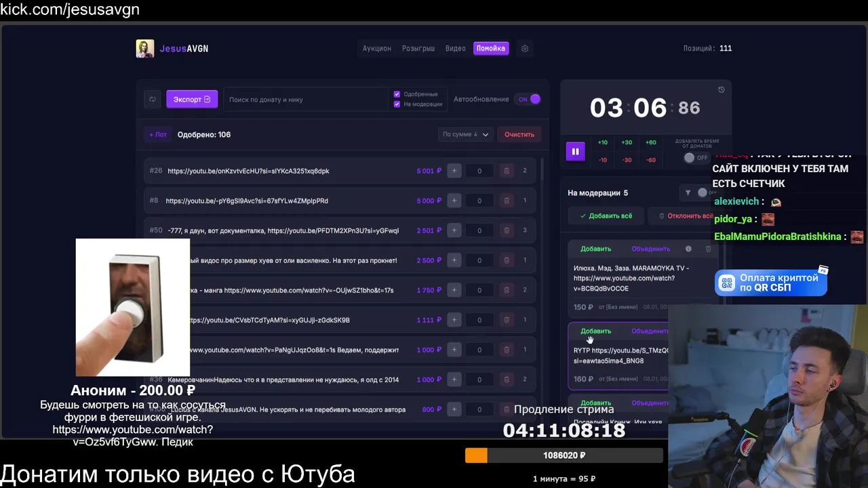
Task: Open the settings gear in top navigation
Action: tap(524, 49)
